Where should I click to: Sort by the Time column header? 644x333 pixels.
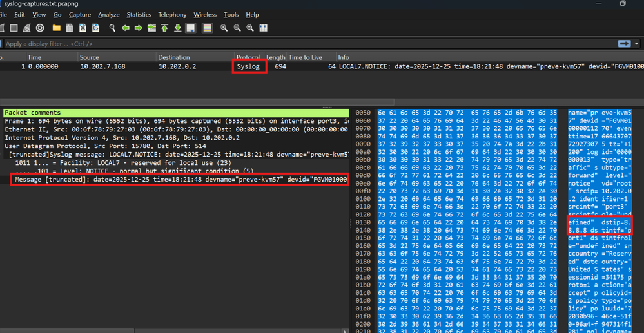click(52, 57)
